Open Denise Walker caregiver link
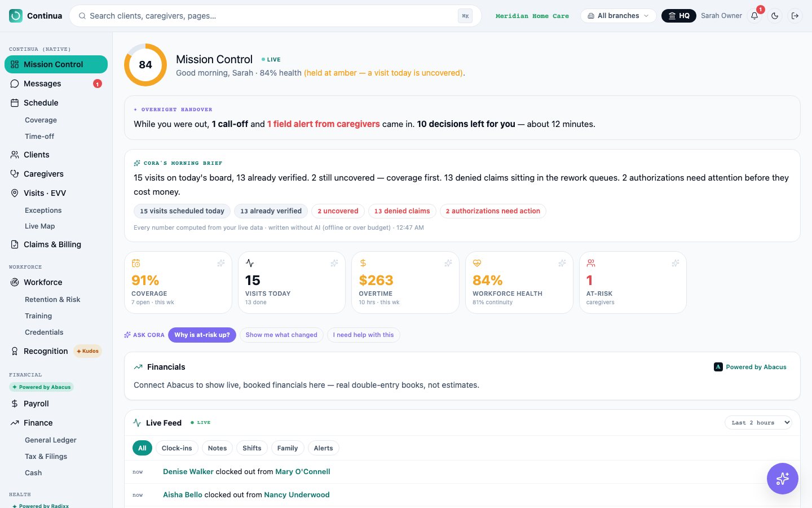This screenshot has width=812, height=508. (x=188, y=472)
